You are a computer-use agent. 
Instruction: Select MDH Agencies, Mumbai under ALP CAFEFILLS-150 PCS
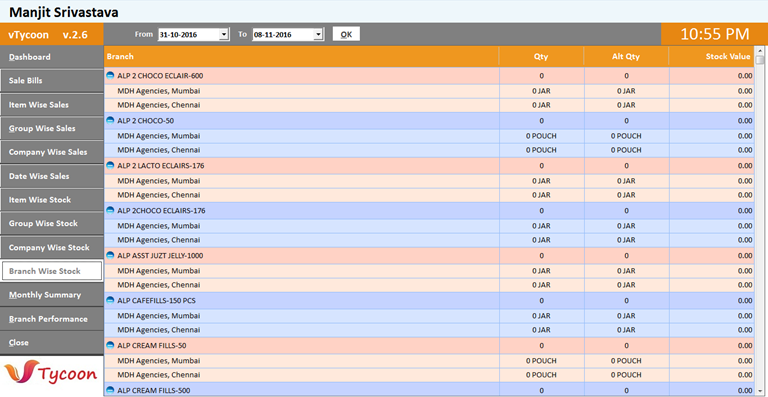[x=159, y=316]
